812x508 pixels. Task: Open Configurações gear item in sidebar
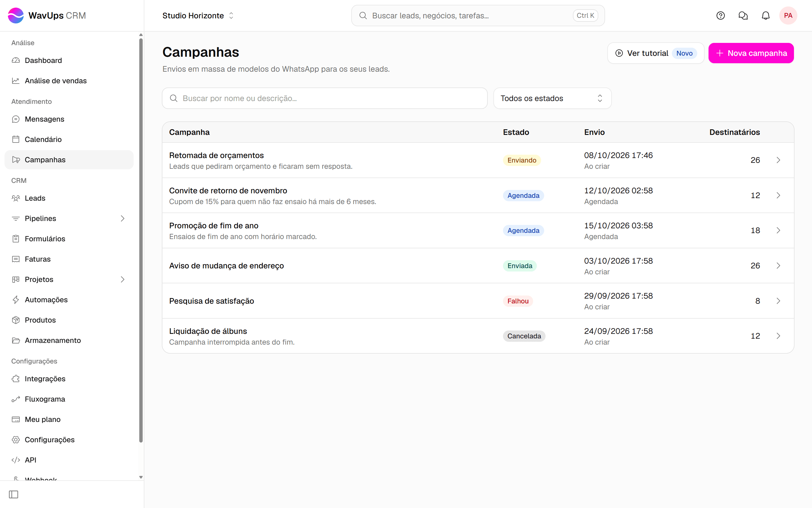(x=69, y=440)
